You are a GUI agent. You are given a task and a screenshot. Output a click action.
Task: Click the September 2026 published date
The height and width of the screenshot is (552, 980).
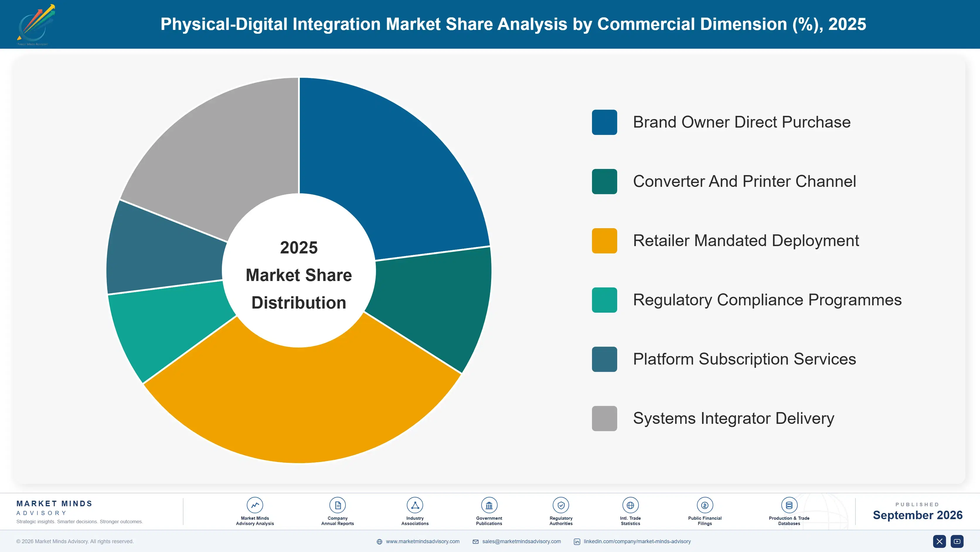click(917, 515)
